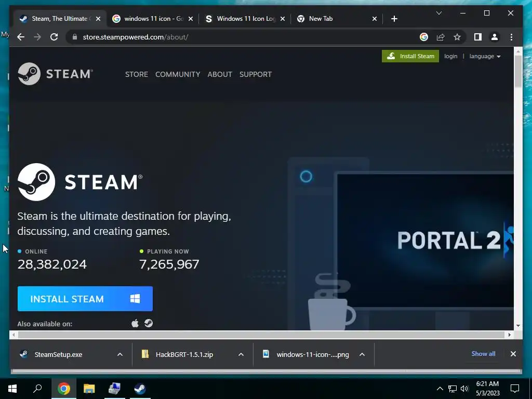Open the notification center icon
The image size is (532, 399).
click(x=515, y=389)
